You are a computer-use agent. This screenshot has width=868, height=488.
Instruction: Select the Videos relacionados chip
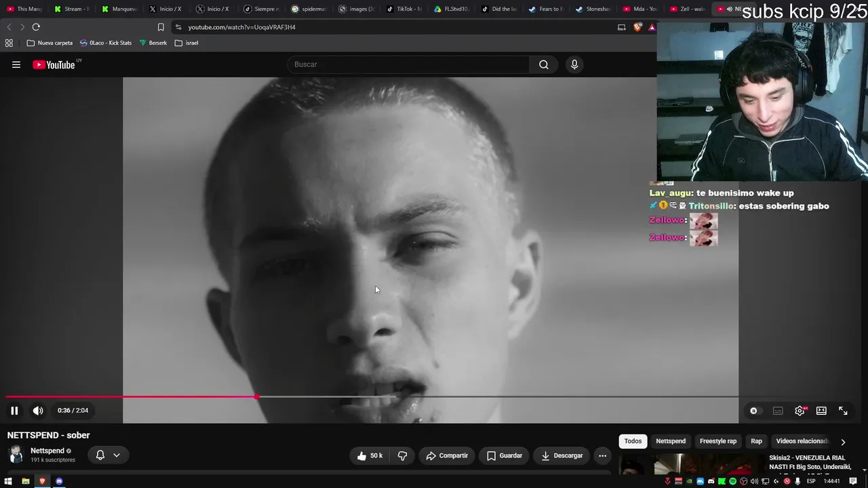click(802, 441)
